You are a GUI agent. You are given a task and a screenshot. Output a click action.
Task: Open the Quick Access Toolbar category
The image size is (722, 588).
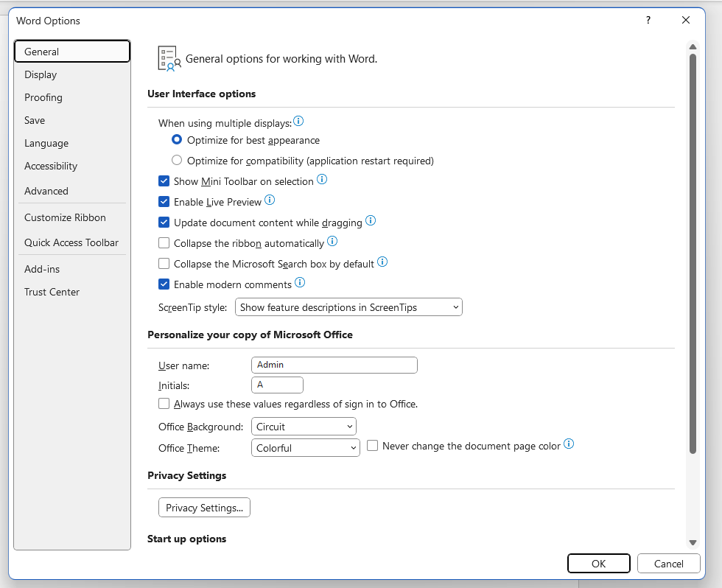pos(71,242)
